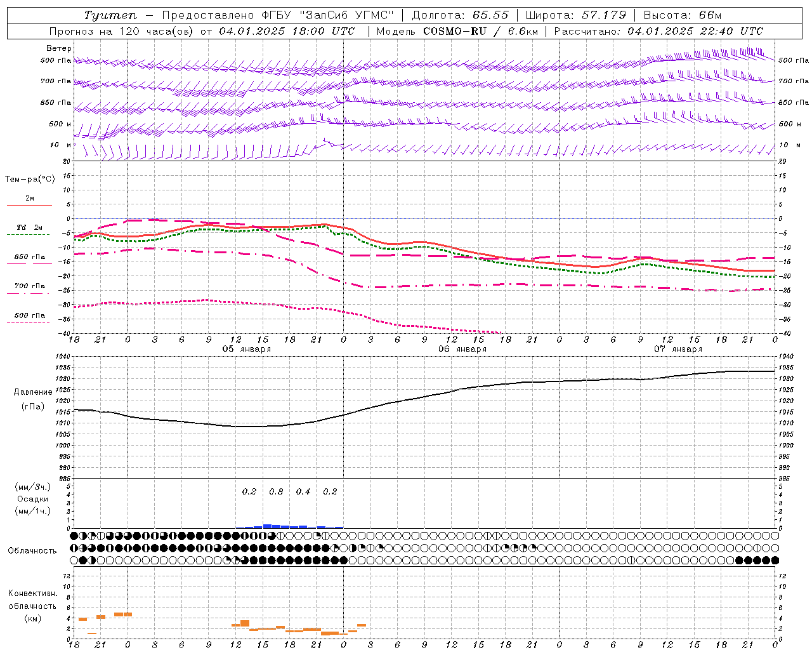Click 'Рассчитано: 04.01.2025 22:40 UTC' text
This screenshot has width=812, height=650.
point(658,31)
